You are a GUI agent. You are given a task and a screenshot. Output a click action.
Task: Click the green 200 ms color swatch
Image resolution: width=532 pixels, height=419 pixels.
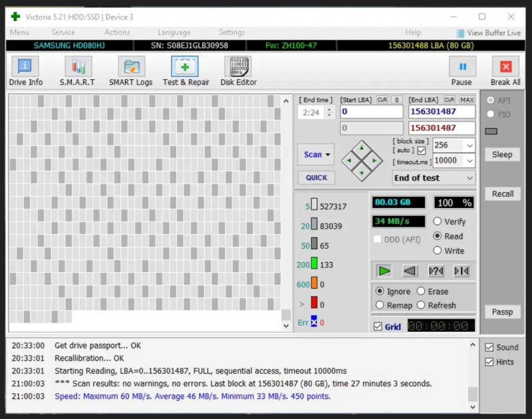tap(314, 264)
